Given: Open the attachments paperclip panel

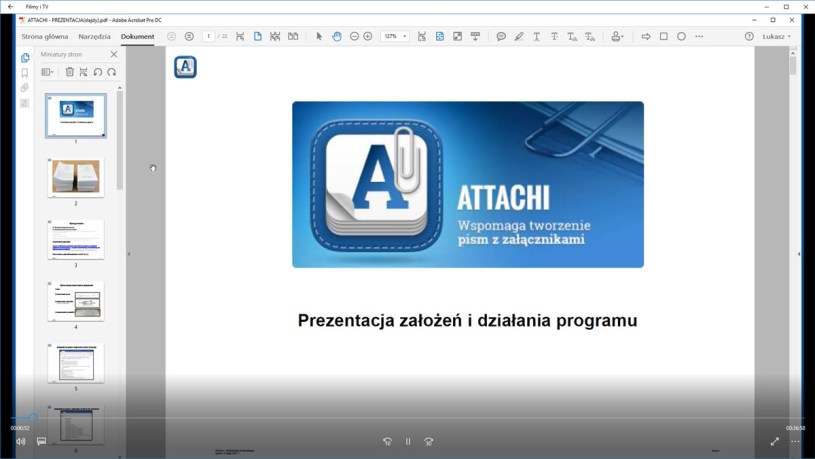Looking at the screenshot, I should (25, 88).
